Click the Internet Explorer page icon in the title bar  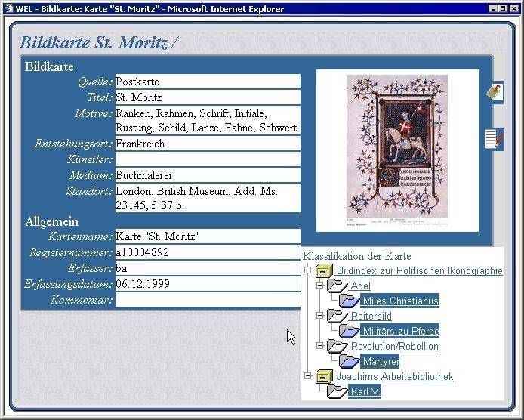coord(8,8)
